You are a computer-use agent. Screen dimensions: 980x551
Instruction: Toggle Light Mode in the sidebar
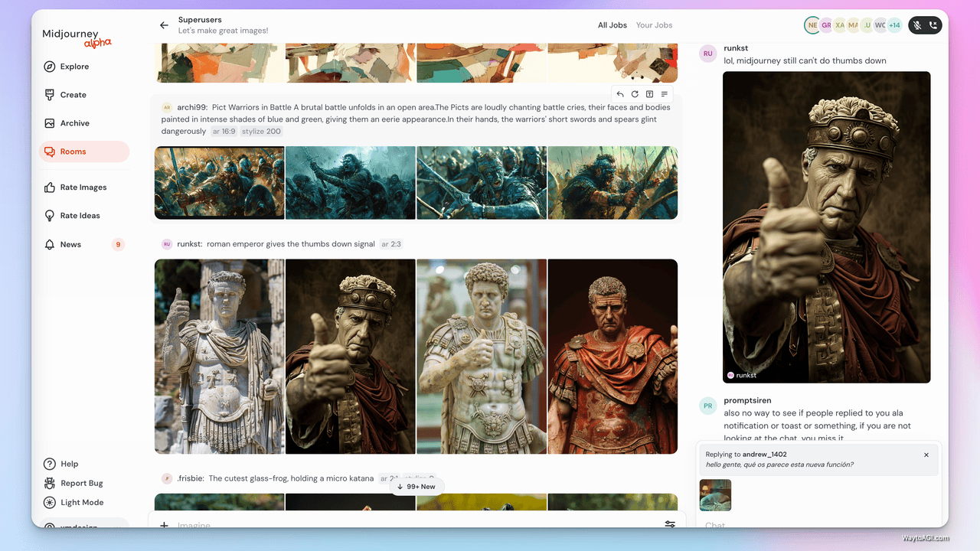click(x=81, y=503)
